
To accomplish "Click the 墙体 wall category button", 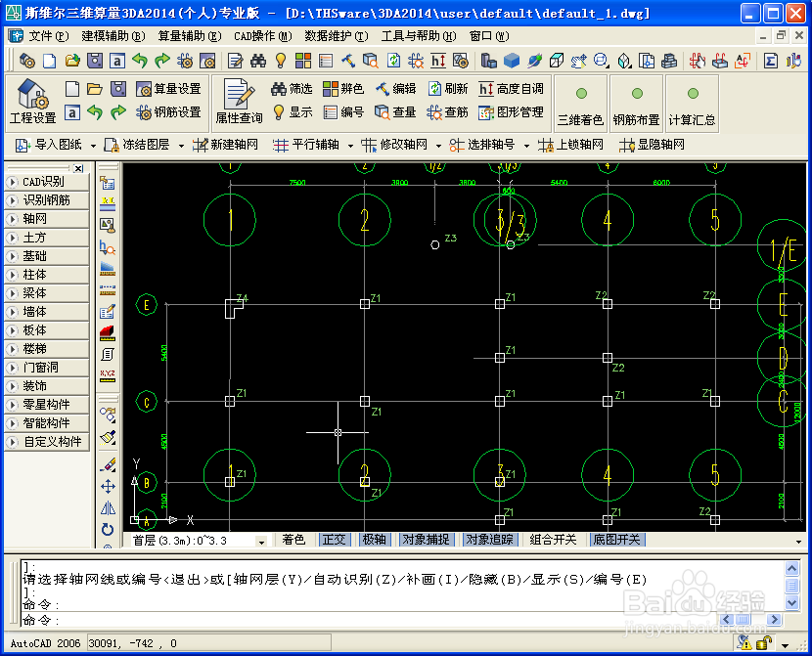I will (47, 312).
